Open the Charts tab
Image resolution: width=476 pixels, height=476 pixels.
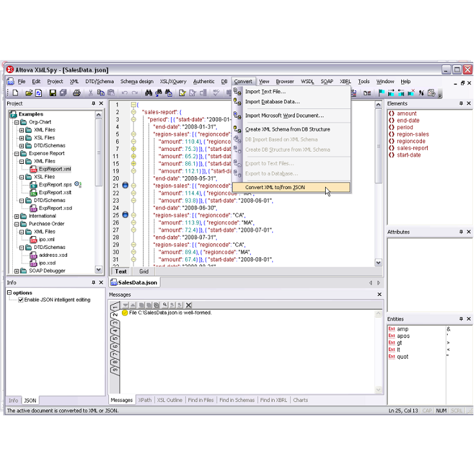300,400
